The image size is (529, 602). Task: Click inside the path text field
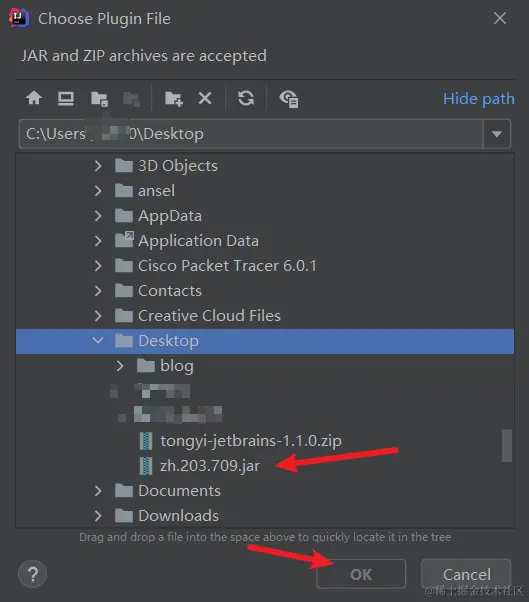click(x=251, y=134)
